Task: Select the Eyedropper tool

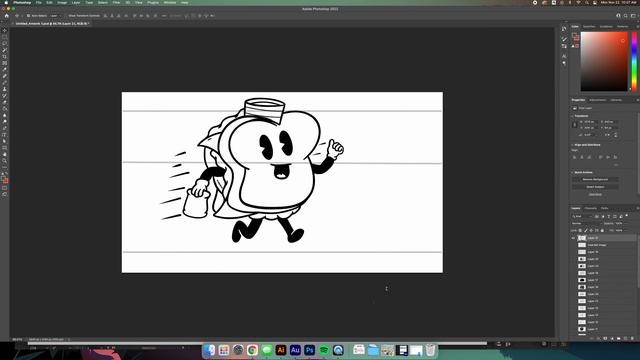Action: click(4, 70)
